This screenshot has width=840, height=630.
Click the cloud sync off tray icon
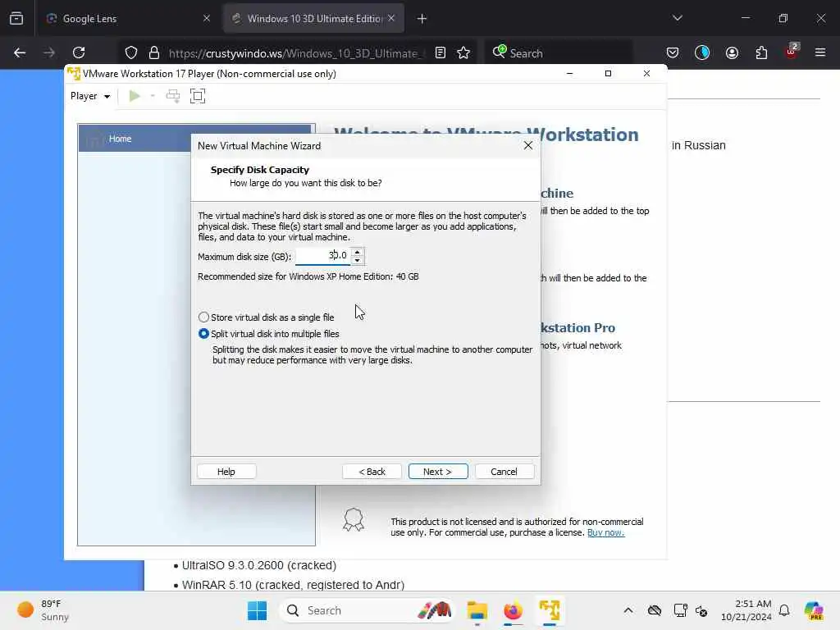coord(655,610)
